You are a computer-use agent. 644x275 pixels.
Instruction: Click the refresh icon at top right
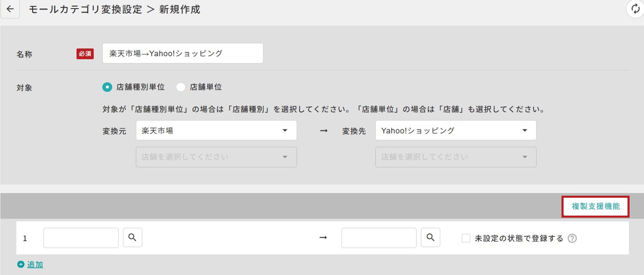[635, 9]
